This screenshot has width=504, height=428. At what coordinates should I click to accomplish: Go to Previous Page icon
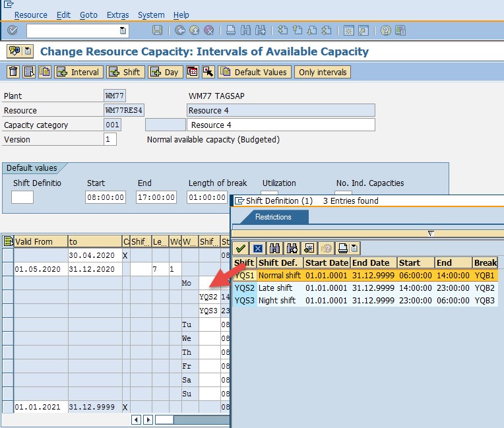pyautogui.click(x=298, y=30)
